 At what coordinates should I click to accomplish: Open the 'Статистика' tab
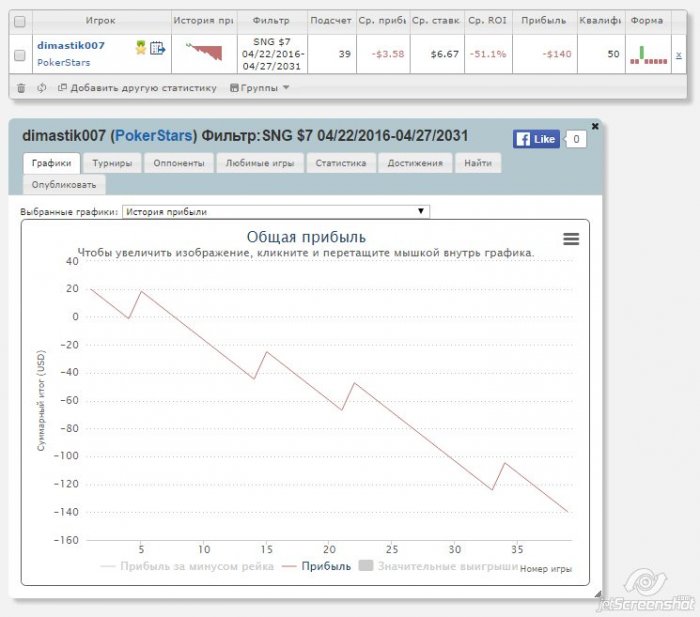click(x=341, y=163)
